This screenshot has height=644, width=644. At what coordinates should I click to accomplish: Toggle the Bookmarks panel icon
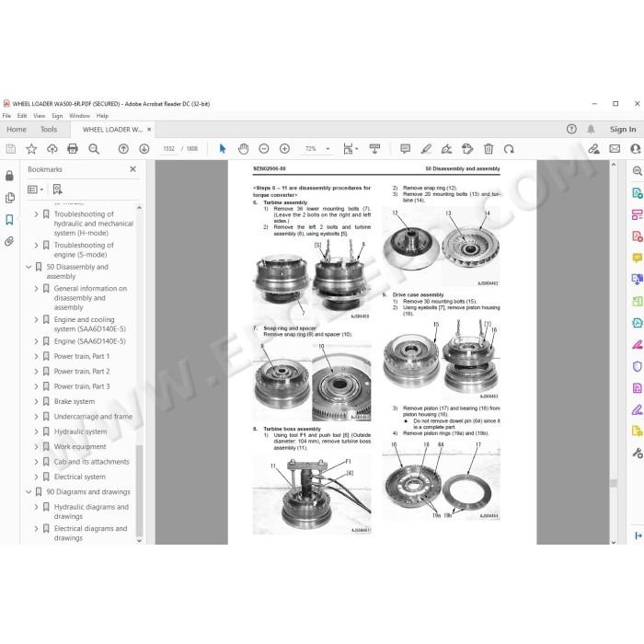coord(9,220)
